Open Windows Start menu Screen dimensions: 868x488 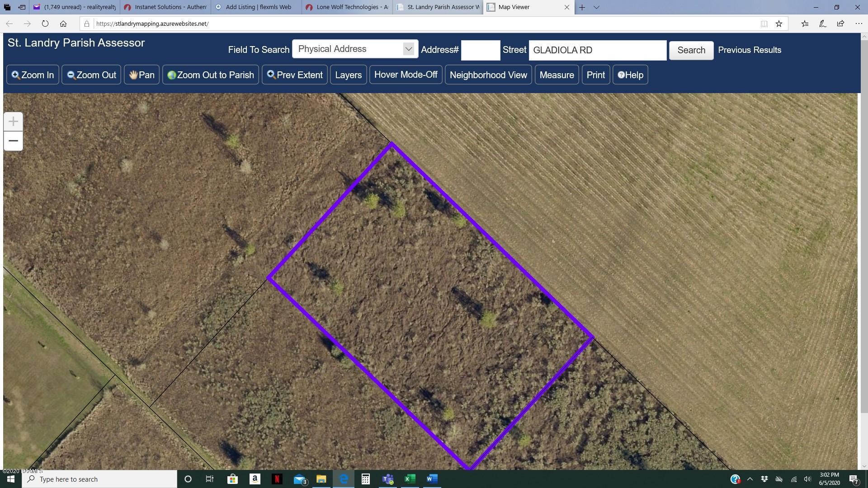pyautogui.click(x=11, y=479)
